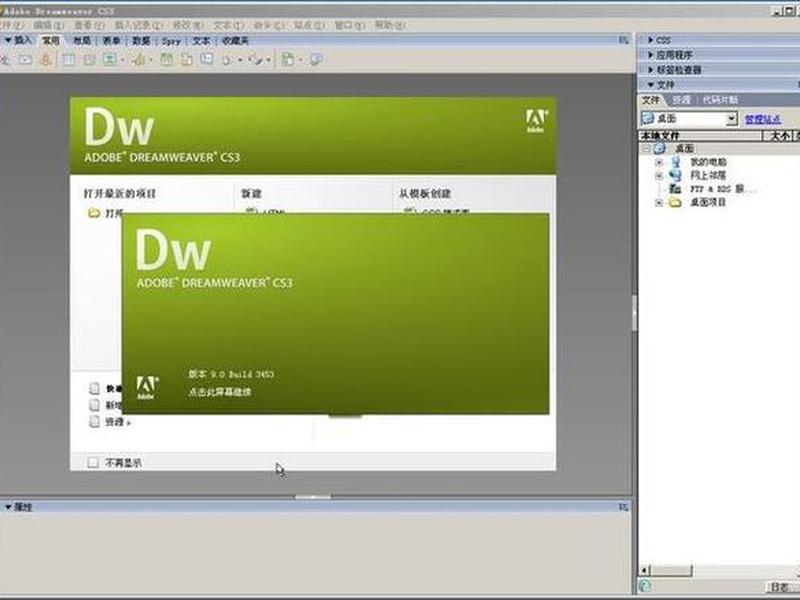This screenshot has height=600, width=800.
Task: Click the 网上邻居 network icon in tree
Action: point(676,176)
